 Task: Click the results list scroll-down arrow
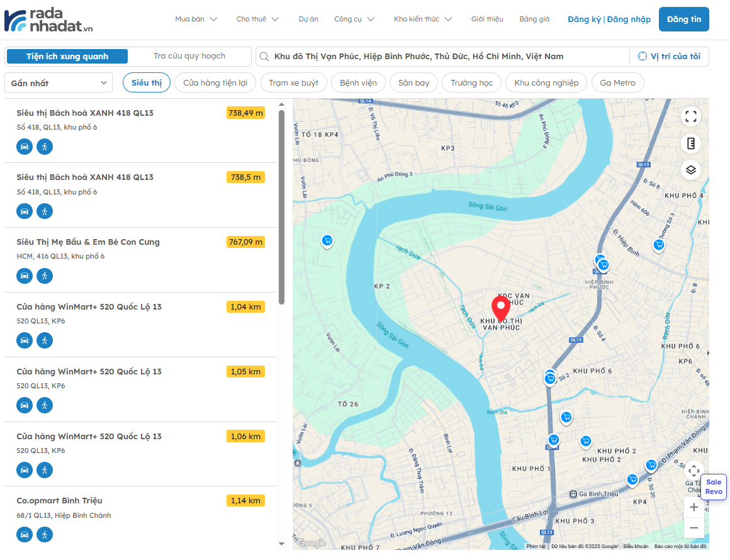click(281, 544)
